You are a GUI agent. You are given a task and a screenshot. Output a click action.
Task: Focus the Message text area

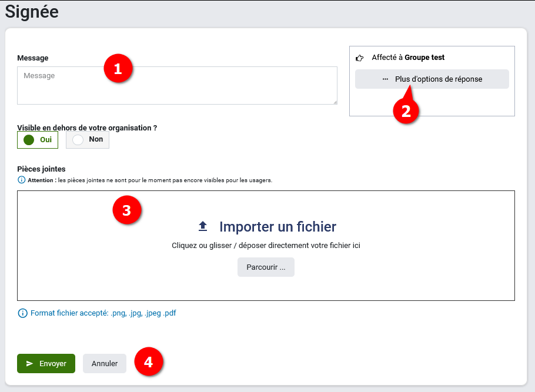[x=176, y=88]
